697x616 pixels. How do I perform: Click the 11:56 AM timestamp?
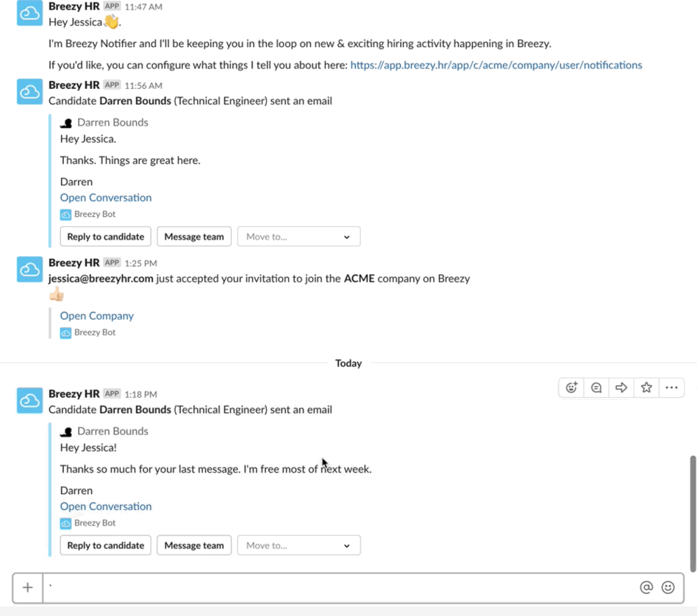[x=143, y=85]
